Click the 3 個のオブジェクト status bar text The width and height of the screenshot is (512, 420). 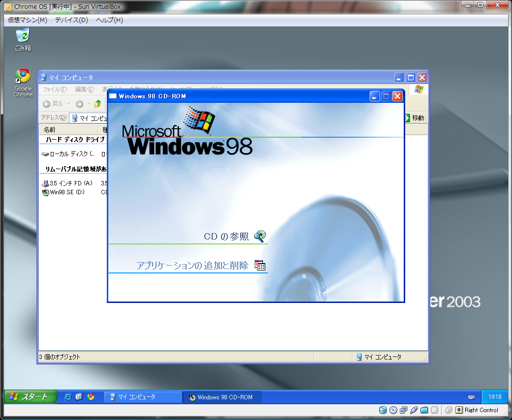coord(60,357)
